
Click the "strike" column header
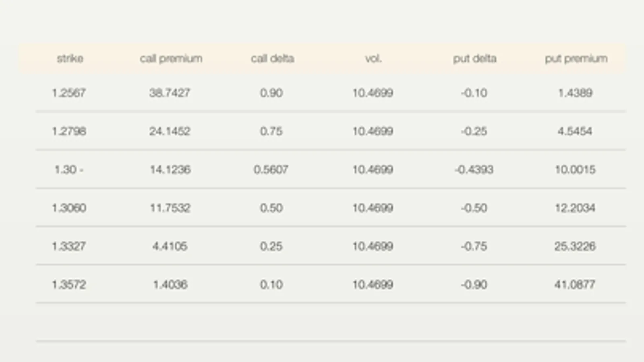pos(70,58)
